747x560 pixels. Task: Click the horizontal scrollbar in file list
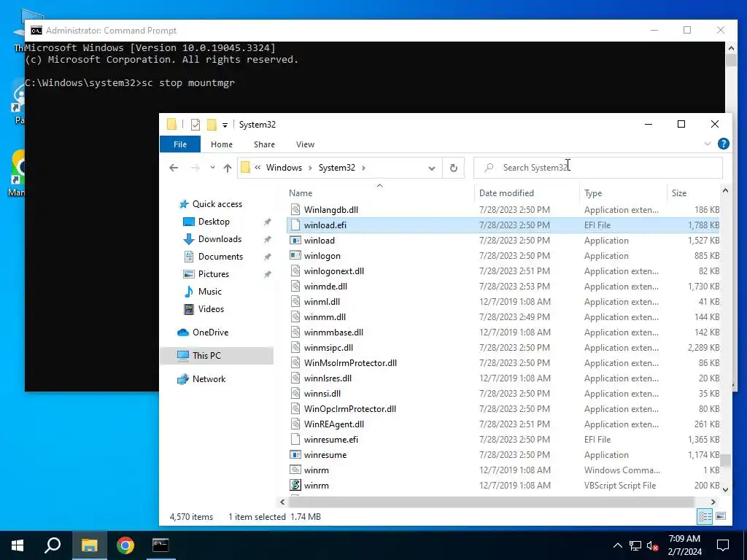(x=491, y=502)
